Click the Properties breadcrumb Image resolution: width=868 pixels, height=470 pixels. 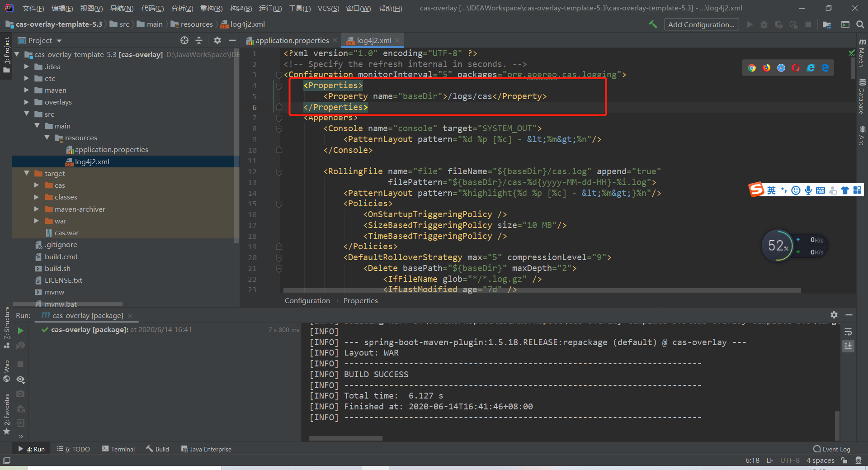tap(360, 301)
